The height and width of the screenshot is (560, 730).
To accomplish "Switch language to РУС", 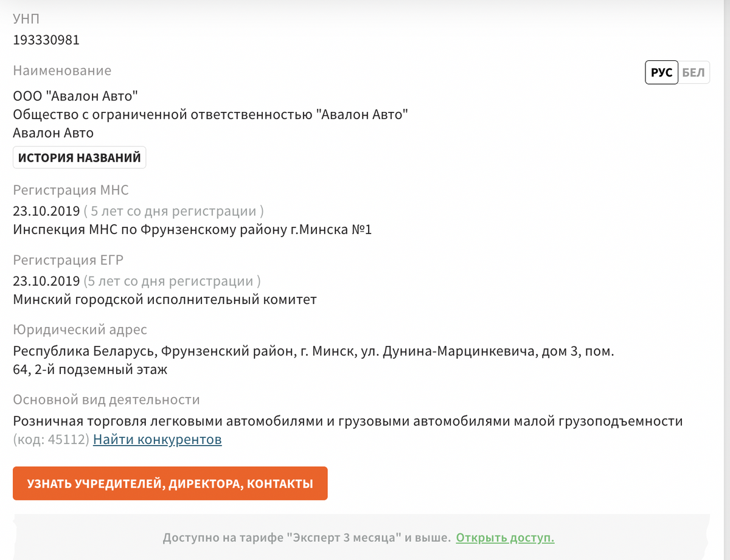I will coord(661,73).
